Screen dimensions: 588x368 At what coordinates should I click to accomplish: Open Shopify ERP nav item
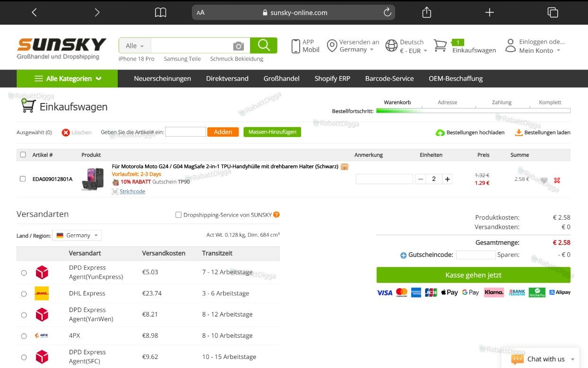[x=332, y=78]
